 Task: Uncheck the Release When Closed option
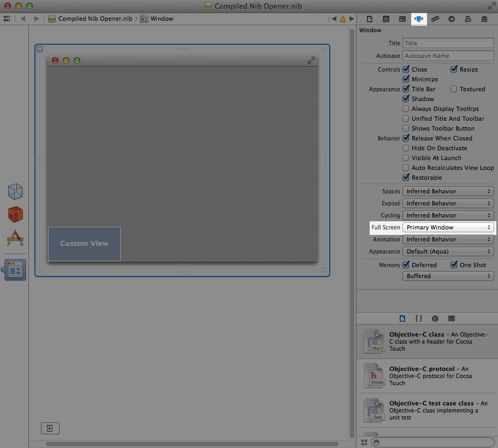(x=406, y=138)
